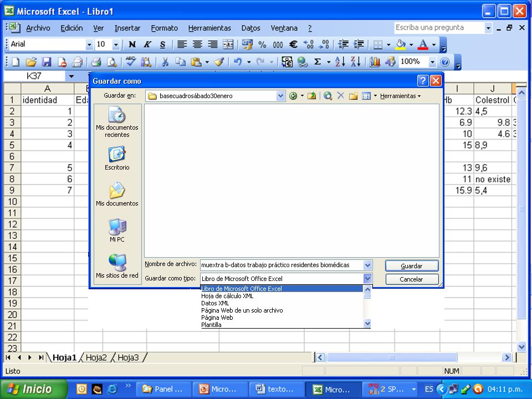Expand the Guardar en folder dropdown

(x=280, y=96)
